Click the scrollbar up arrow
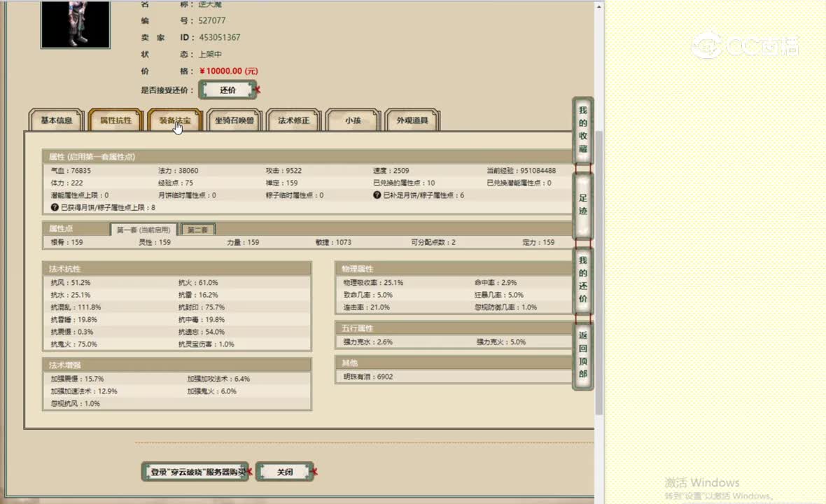Image resolution: width=826 pixels, height=504 pixels. click(598, 6)
